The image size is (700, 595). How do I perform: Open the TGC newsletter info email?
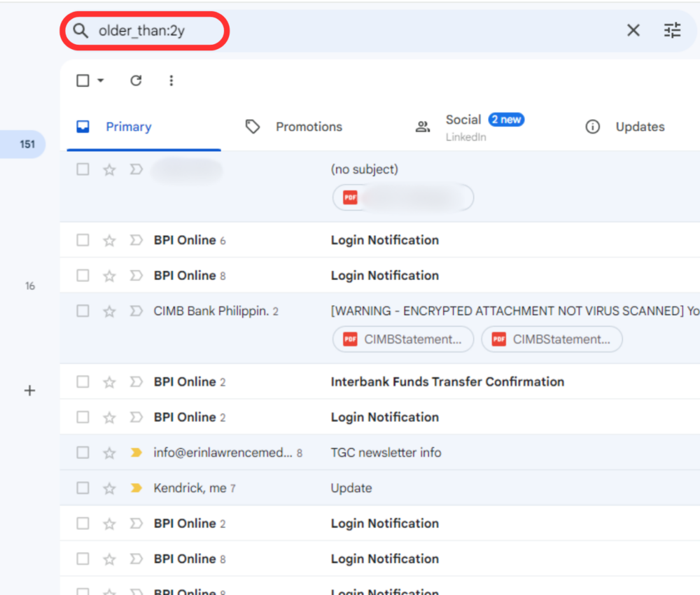click(386, 452)
